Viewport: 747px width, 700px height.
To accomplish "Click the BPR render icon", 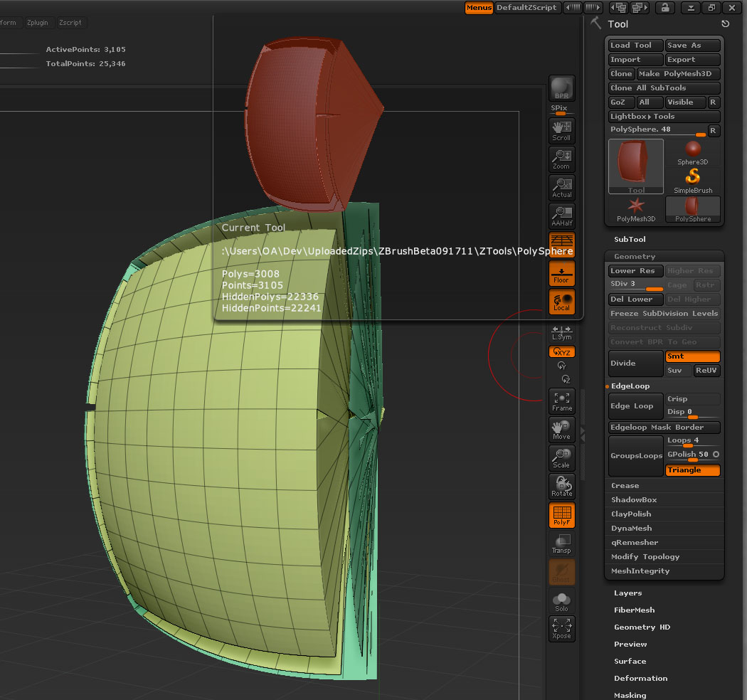I will click(562, 88).
